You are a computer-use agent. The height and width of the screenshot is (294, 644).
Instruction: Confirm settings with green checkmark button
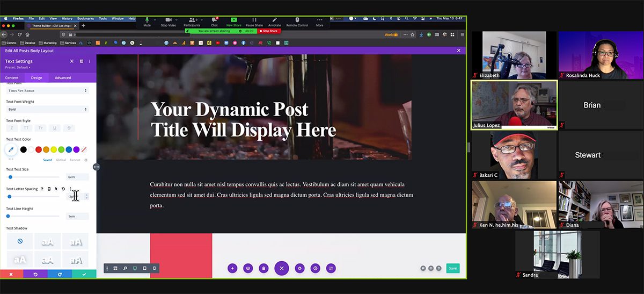pyautogui.click(x=84, y=274)
